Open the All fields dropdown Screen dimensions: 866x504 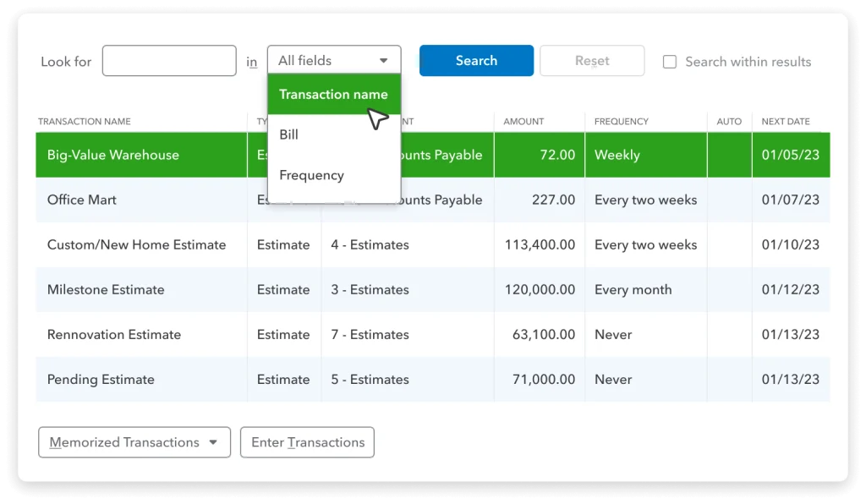tap(334, 60)
